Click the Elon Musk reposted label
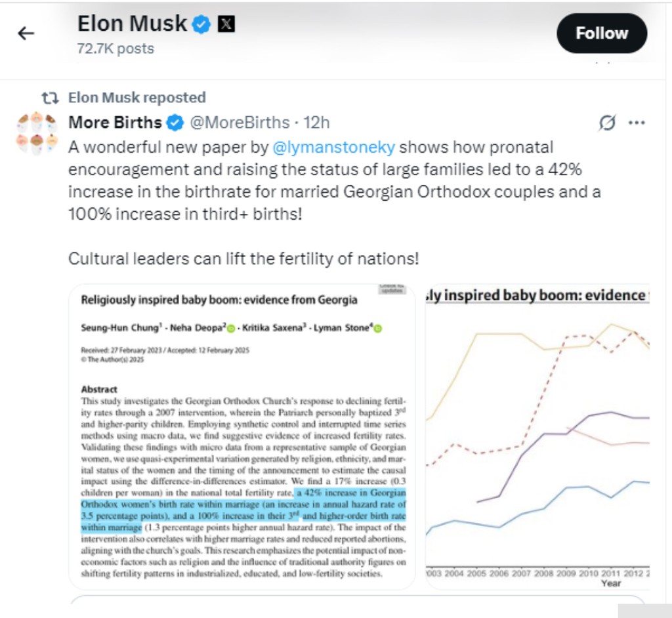The image size is (672, 618). (136, 98)
